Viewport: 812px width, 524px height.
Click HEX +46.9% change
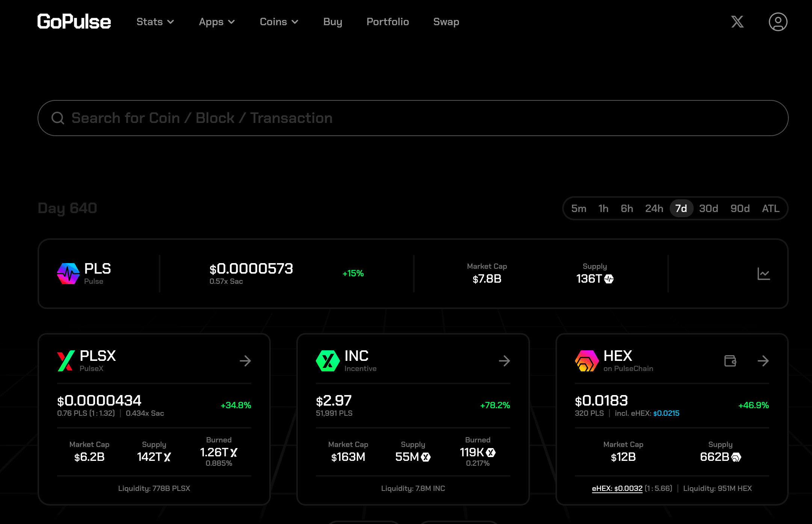click(754, 405)
